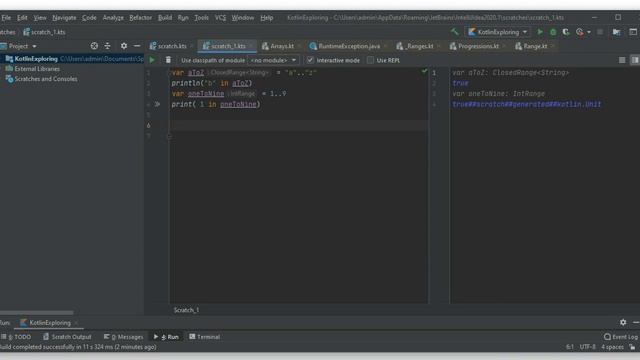Screen dimensions: 640x360
Task: Open the Edit menu
Action: pos(22,18)
